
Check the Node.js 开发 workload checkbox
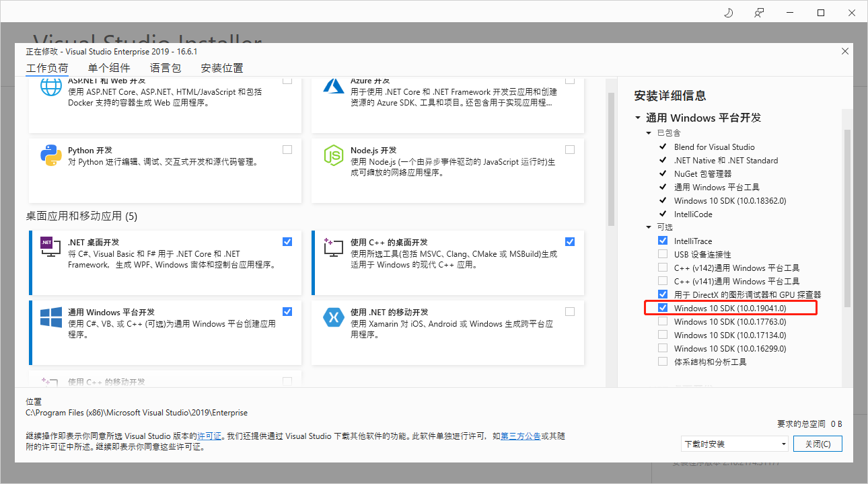[570, 149]
